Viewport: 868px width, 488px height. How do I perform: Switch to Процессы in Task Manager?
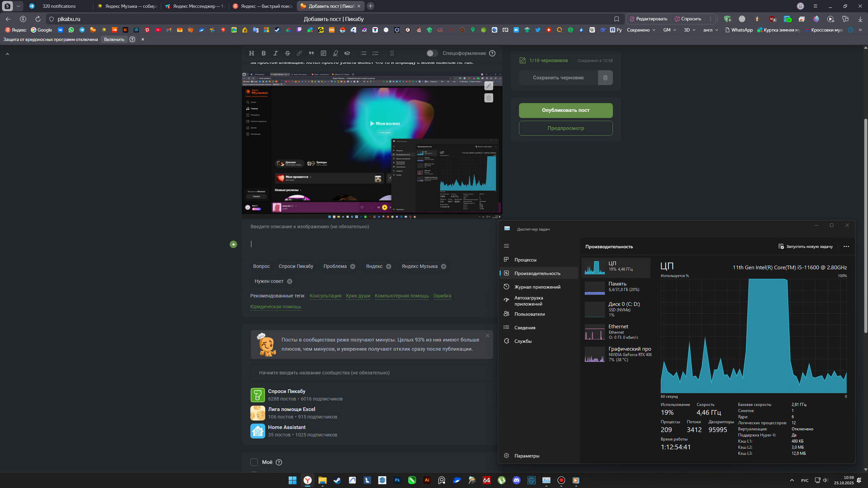pyautogui.click(x=525, y=260)
